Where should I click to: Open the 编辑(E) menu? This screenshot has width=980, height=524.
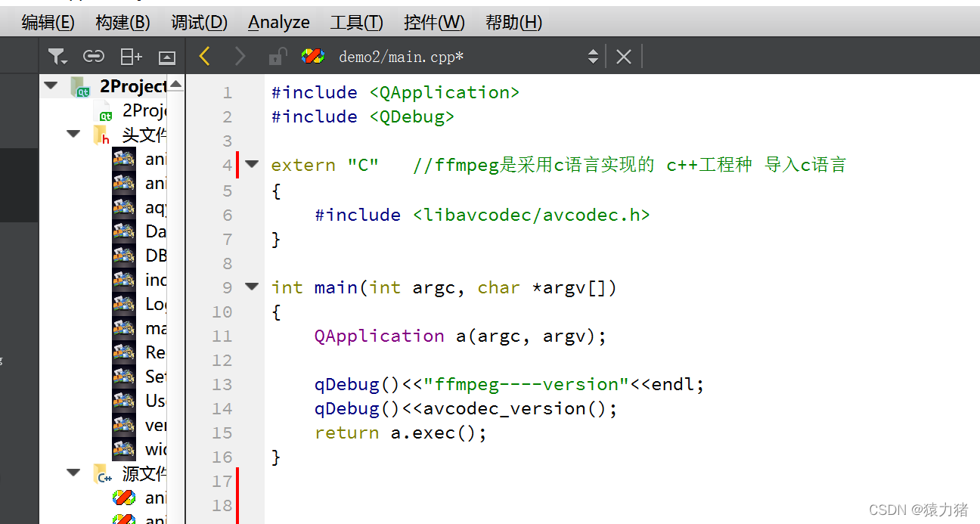[48, 23]
